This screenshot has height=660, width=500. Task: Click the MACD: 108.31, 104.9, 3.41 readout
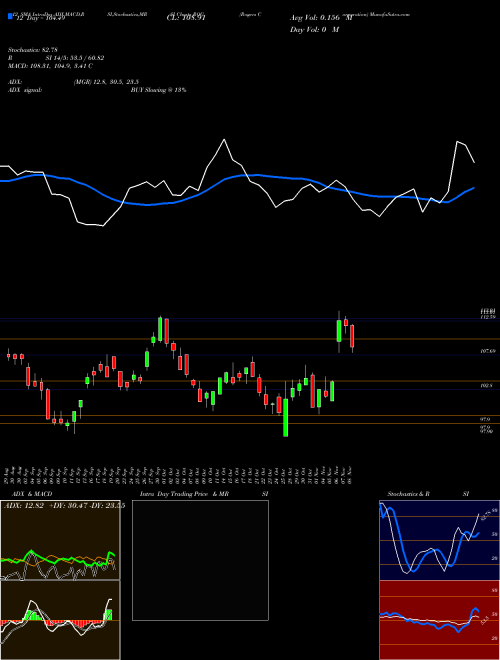51,66
